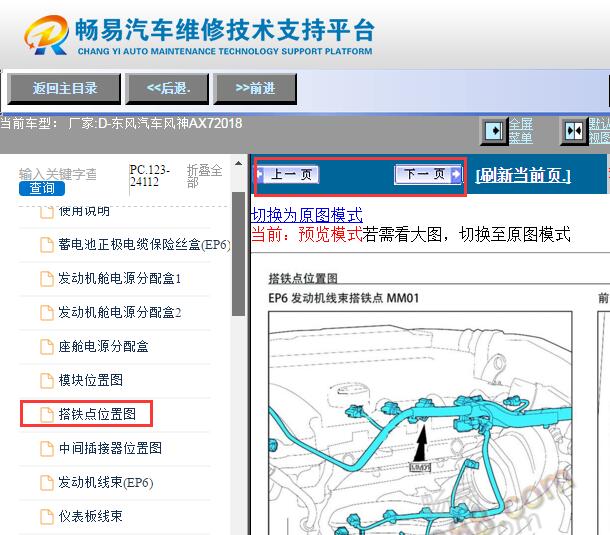Viewport: 610px width, 535px height.
Task: Click document icon beside 发动机线束(EP6)
Action: click(x=47, y=483)
